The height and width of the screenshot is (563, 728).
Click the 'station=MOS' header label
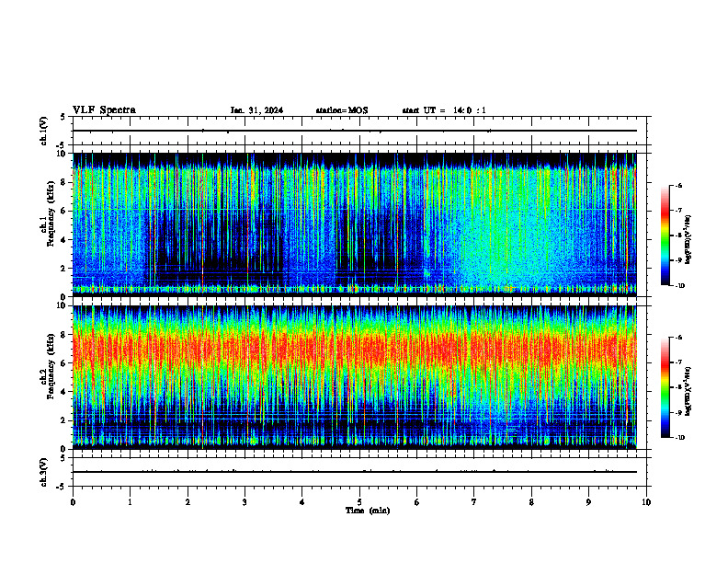pyautogui.click(x=342, y=110)
